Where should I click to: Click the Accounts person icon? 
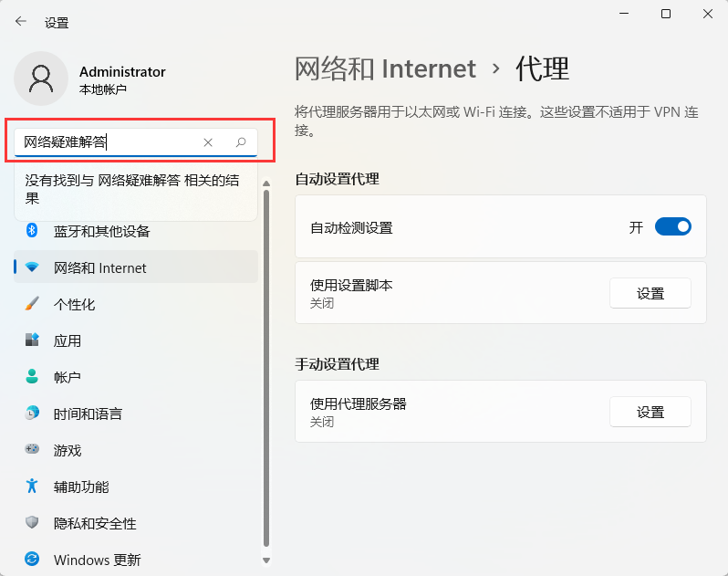[x=32, y=377]
